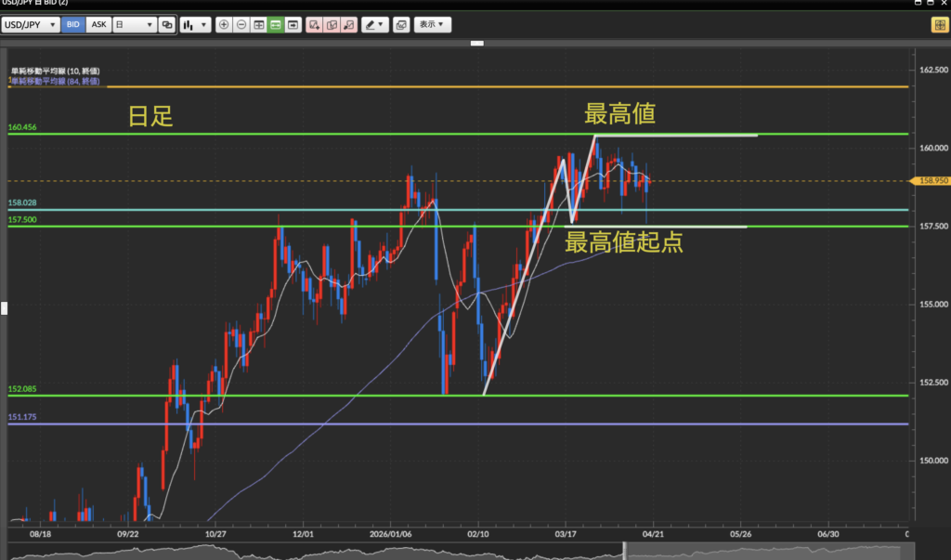Click the yellow crosshair icon at top right
Screen dimensions: 951x560
tap(939, 25)
